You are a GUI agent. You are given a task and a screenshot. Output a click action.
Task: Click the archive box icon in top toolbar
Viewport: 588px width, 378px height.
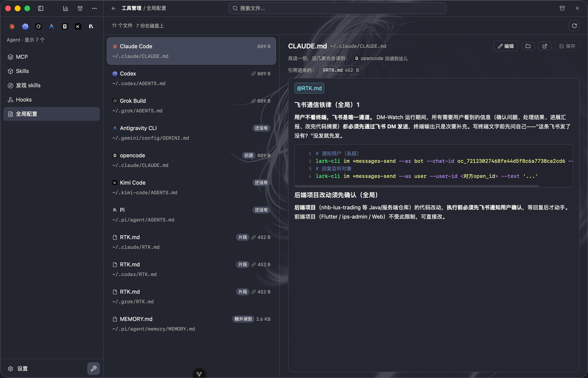80,8
